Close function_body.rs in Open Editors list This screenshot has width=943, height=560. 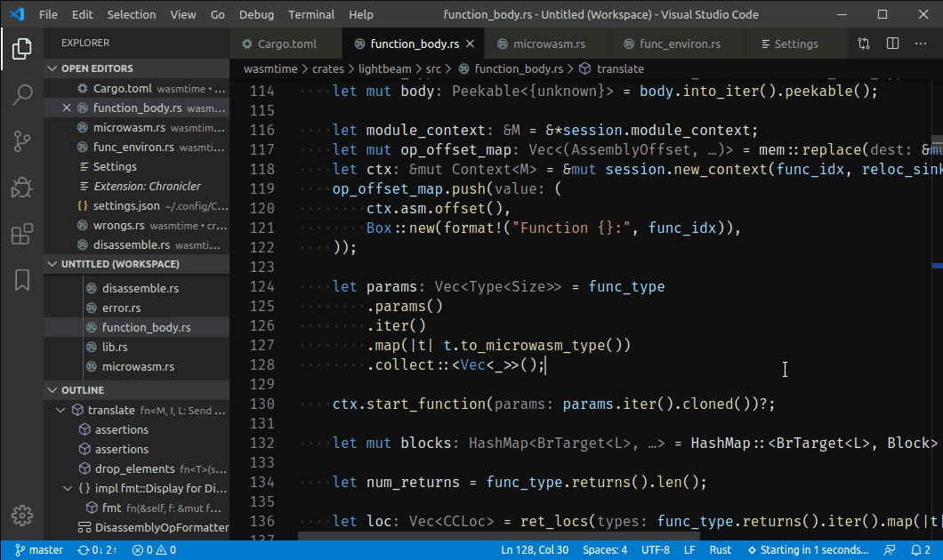coord(67,108)
